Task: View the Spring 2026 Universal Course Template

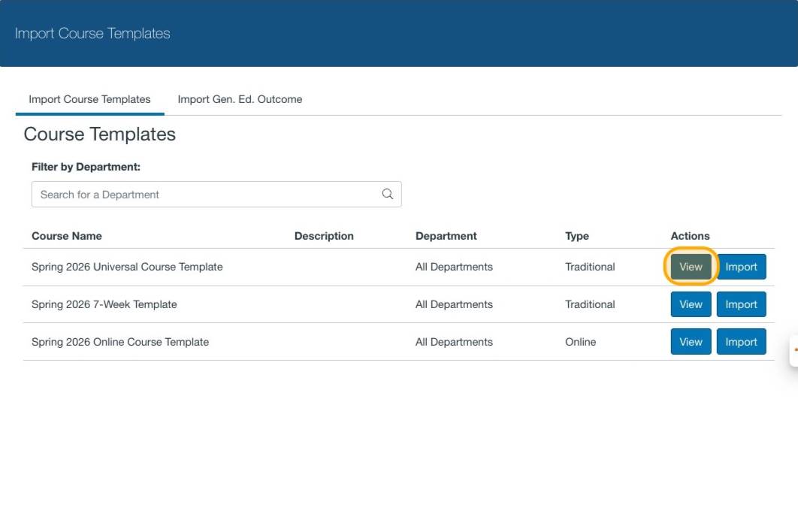Action: (x=691, y=267)
